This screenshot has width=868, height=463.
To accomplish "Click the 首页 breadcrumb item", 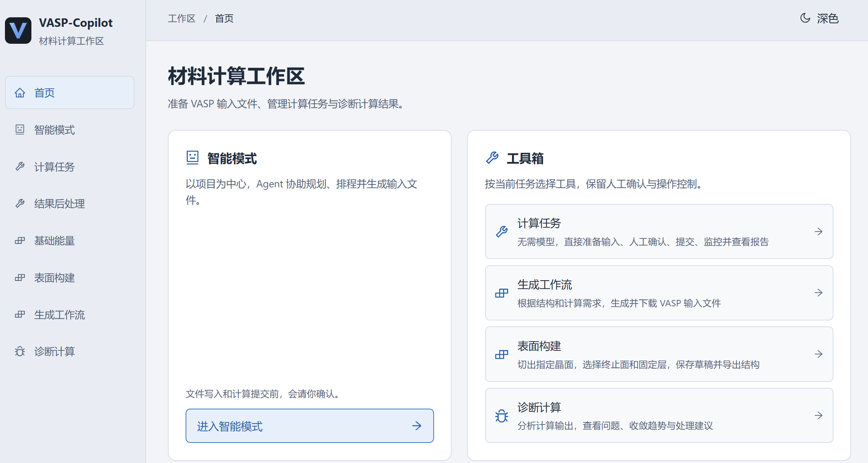I will point(224,18).
